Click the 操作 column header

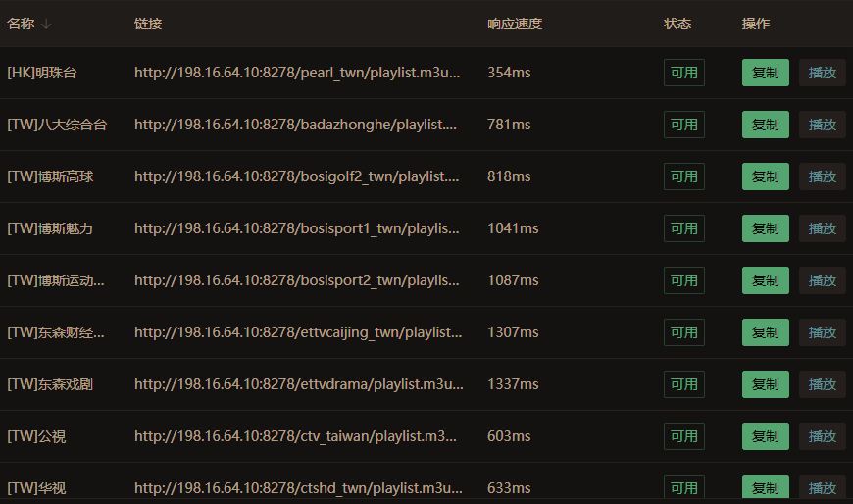coord(756,24)
